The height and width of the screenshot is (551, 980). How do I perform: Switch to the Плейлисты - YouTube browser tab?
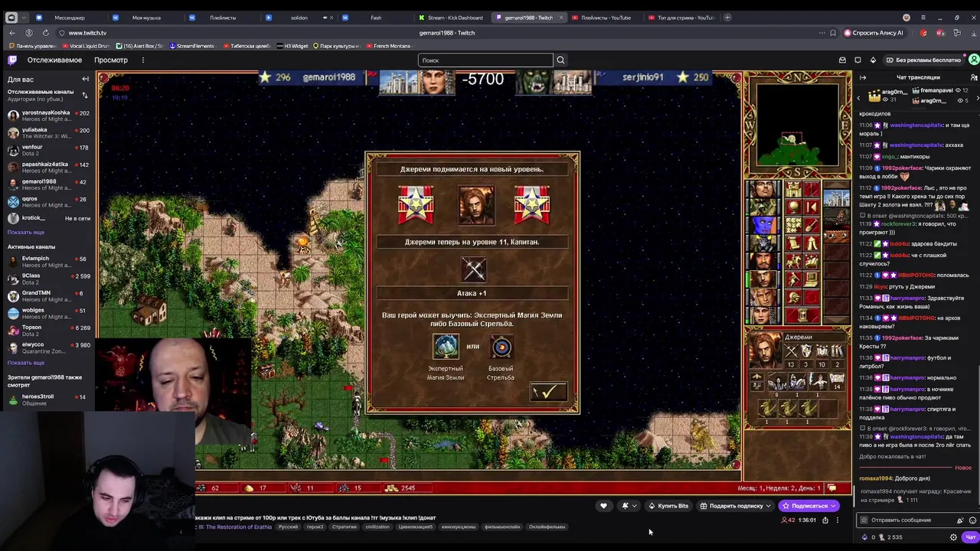(x=605, y=18)
